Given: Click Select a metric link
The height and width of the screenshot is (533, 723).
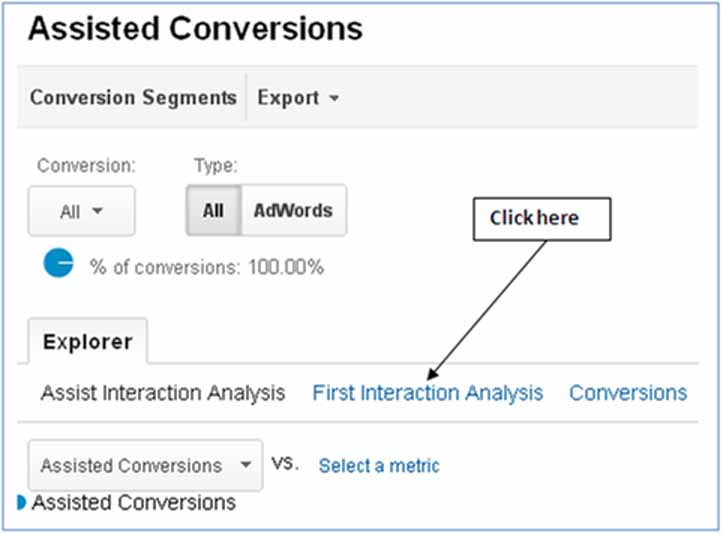Looking at the screenshot, I should pos(379,466).
